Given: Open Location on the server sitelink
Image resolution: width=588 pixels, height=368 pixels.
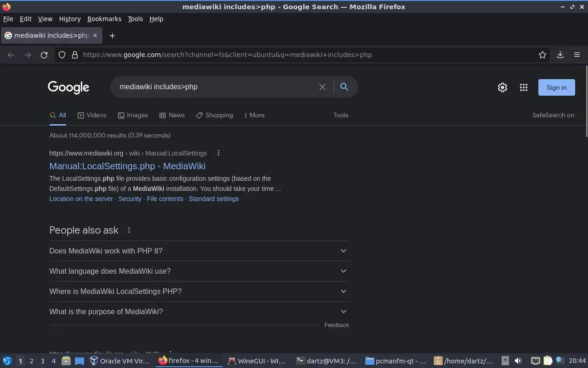Looking at the screenshot, I should coord(81,199).
